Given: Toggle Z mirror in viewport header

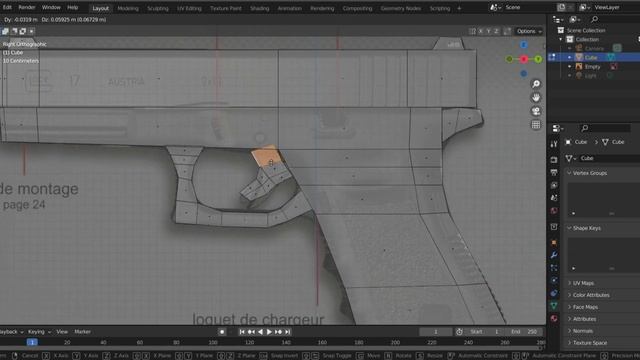Looking at the screenshot, I should tap(496, 31).
